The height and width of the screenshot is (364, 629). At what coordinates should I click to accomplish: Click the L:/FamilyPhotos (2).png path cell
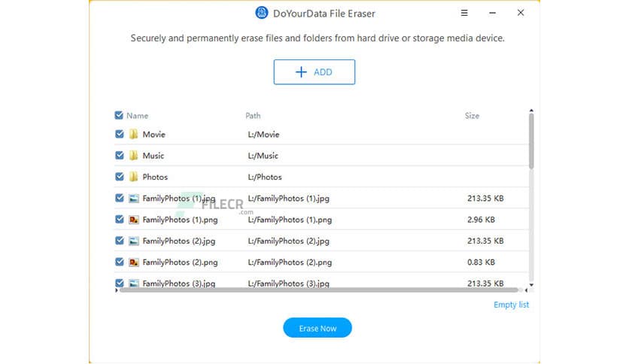(x=290, y=262)
